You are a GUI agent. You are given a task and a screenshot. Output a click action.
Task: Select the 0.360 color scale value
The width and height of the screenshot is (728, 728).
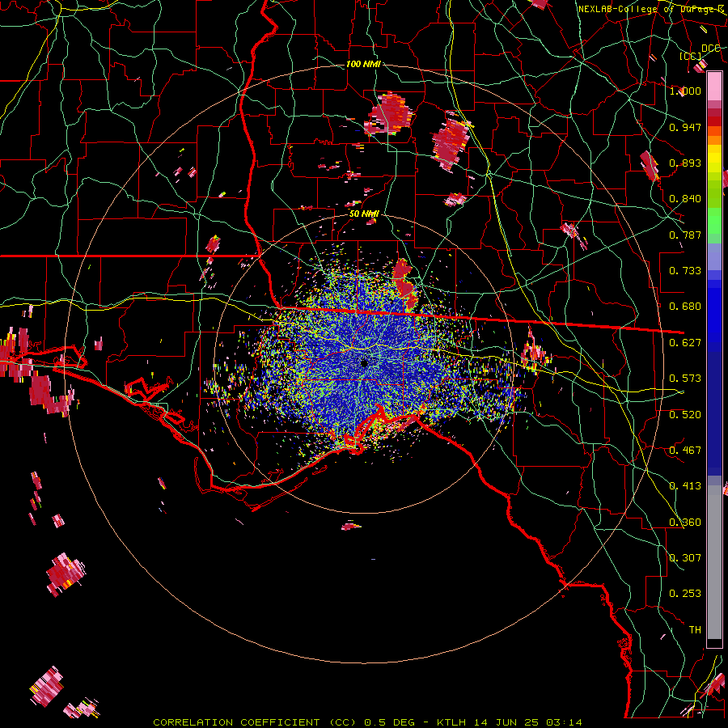[685, 523]
